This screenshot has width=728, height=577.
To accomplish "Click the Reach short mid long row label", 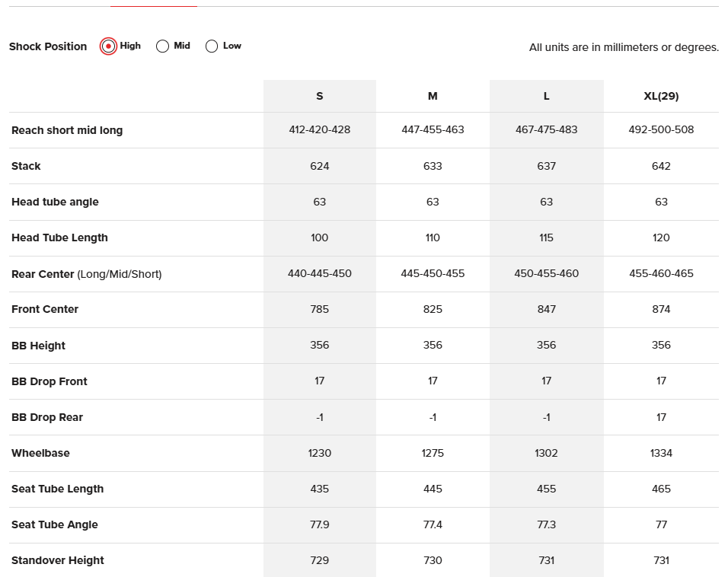I will click(67, 130).
